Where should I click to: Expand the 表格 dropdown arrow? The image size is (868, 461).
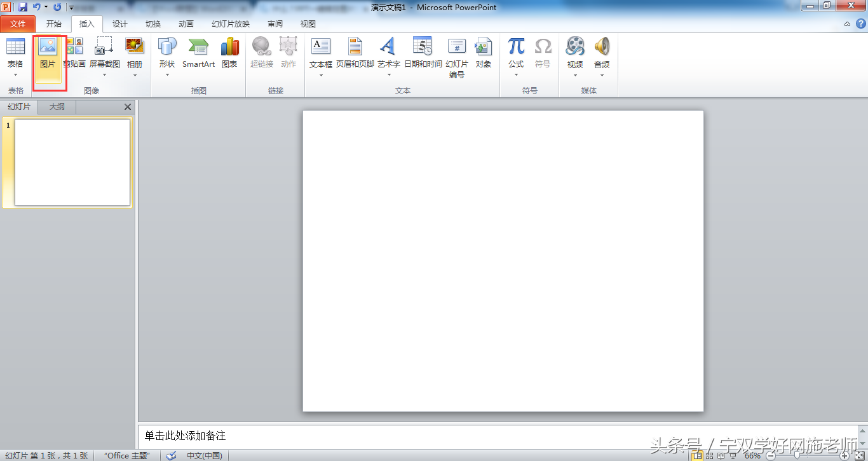[x=15, y=75]
